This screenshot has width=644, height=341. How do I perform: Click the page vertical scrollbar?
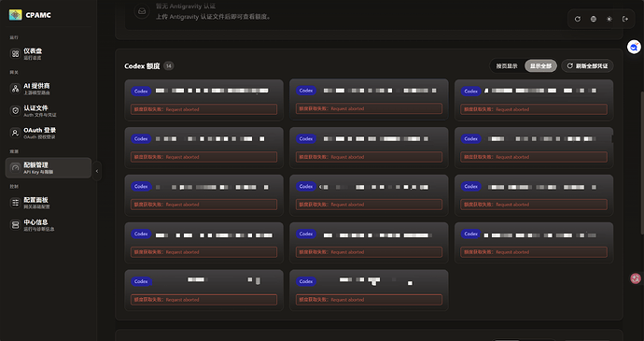point(641,163)
